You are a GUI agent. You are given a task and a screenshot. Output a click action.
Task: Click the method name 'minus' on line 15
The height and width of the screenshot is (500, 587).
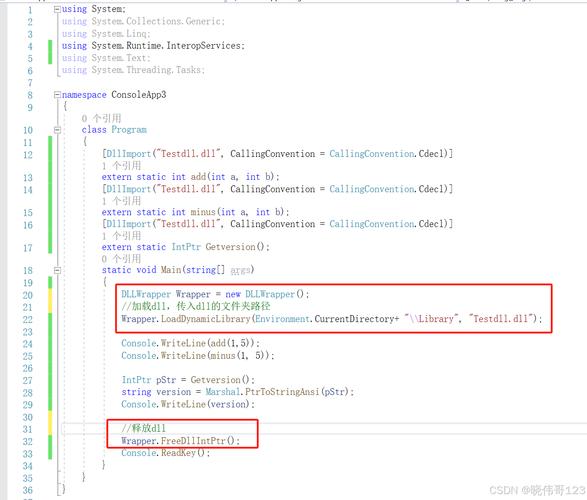tap(203, 212)
